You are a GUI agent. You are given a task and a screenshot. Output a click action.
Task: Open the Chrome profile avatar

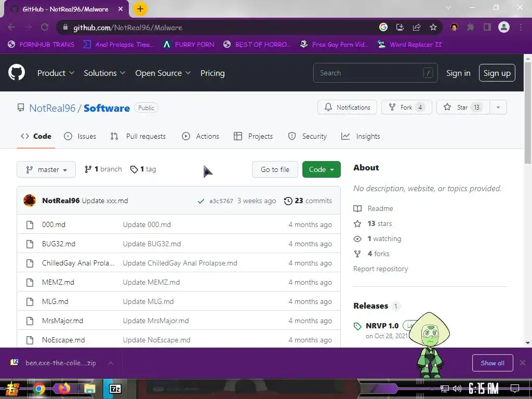(504, 27)
